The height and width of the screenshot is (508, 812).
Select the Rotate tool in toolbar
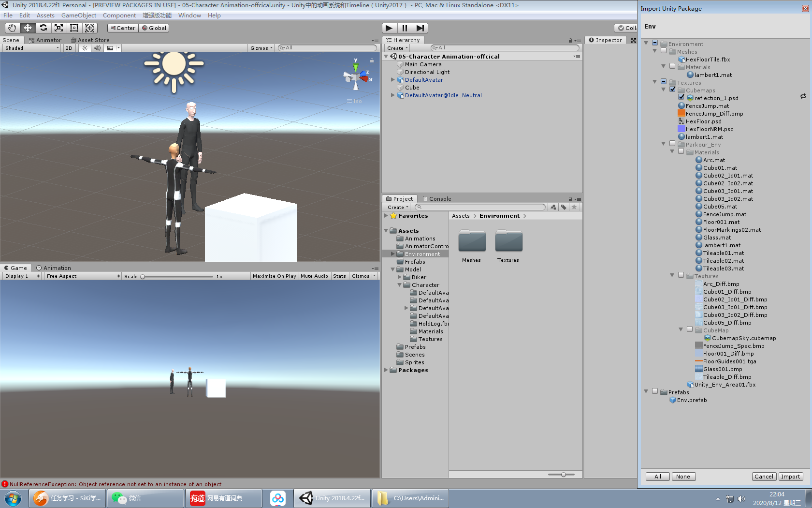click(x=43, y=28)
